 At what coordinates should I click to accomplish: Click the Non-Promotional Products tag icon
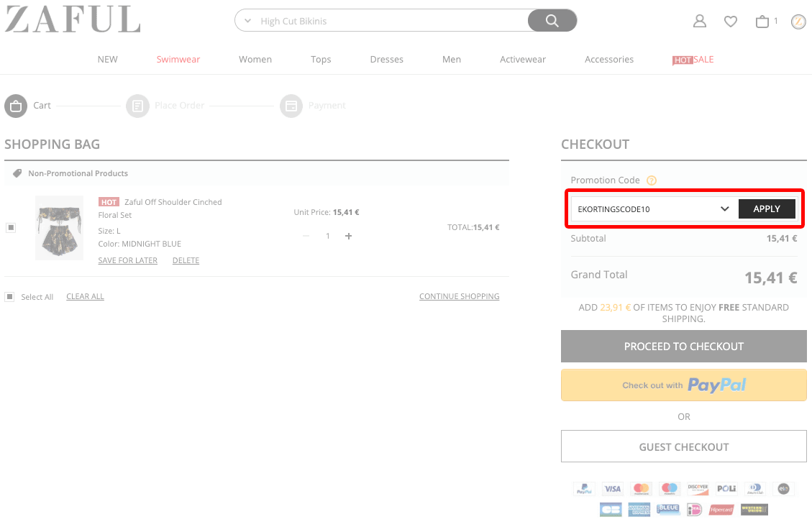(x=17, y=173)
